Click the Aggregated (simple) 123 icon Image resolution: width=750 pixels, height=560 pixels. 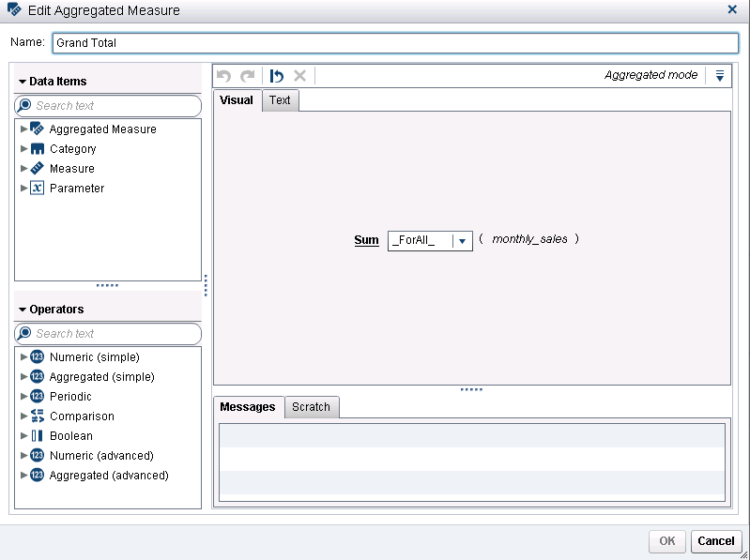(x=37, y=376)
